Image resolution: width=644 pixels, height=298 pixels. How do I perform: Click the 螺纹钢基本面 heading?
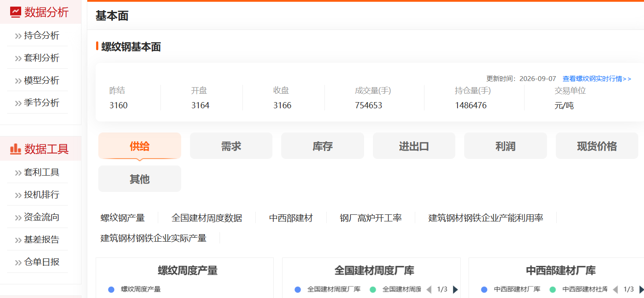(x=131, y=47)
